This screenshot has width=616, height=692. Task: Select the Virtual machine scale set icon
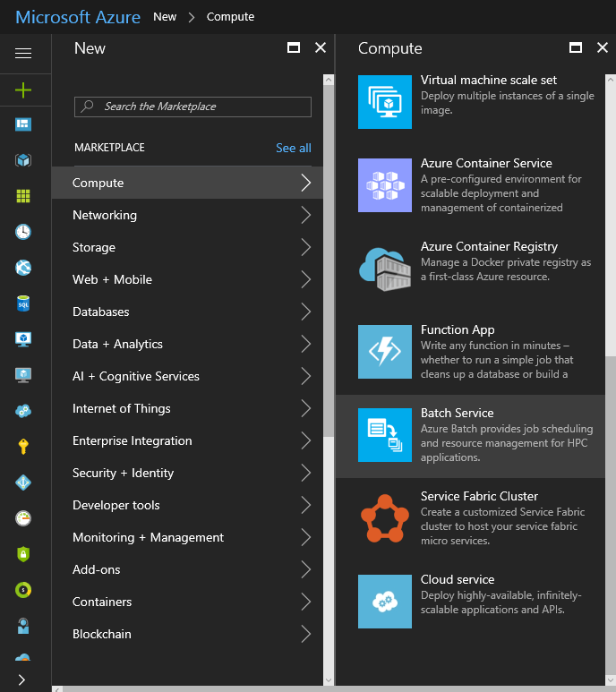tap(385, 102)
